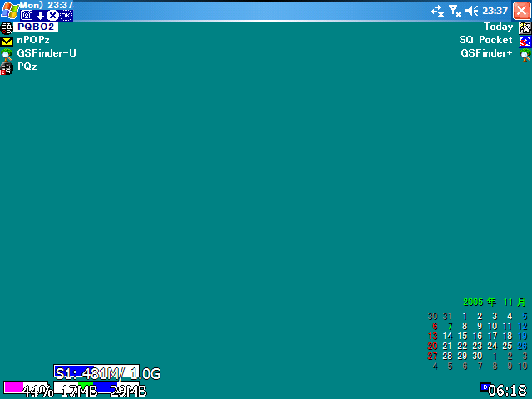
Task: Select the PQBO2 label
Action: click(36, 27)
